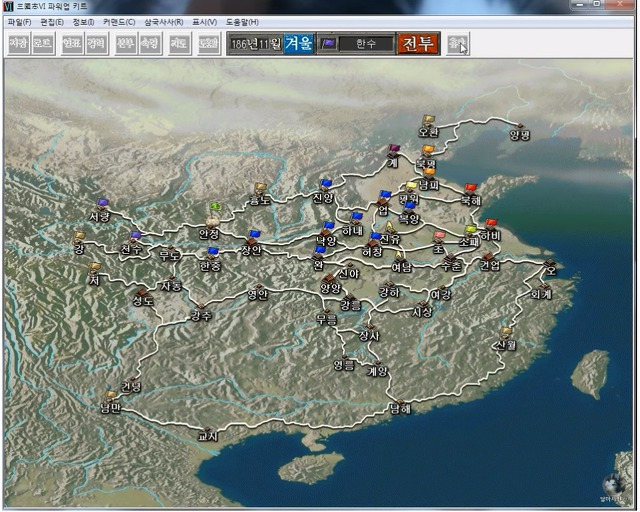Select the 한중 city with blue flag
Image resolution: width=640 pixels, height=512 pixels.
click(x=211, y=260)
